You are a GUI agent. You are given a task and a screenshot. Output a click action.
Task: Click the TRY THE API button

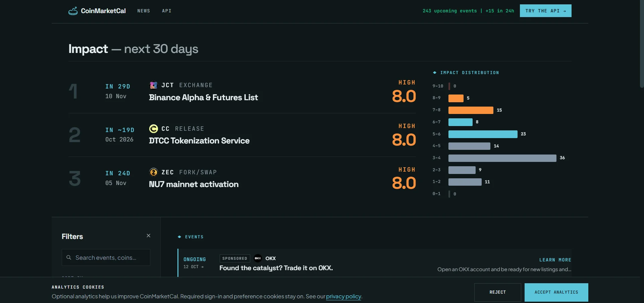tap(546, 11)
